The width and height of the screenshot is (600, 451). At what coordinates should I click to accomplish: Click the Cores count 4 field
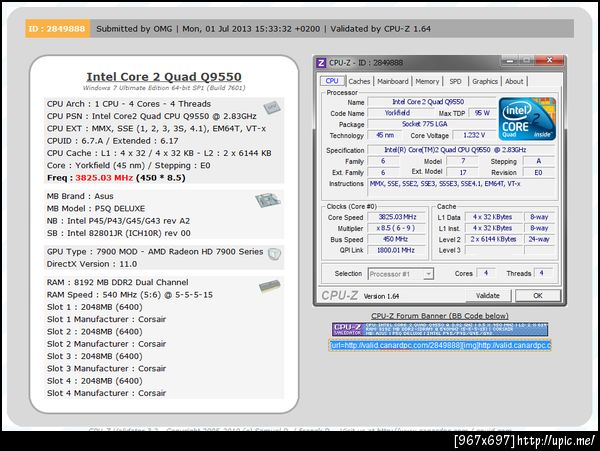pyautogui.click(x=486, y=273)
